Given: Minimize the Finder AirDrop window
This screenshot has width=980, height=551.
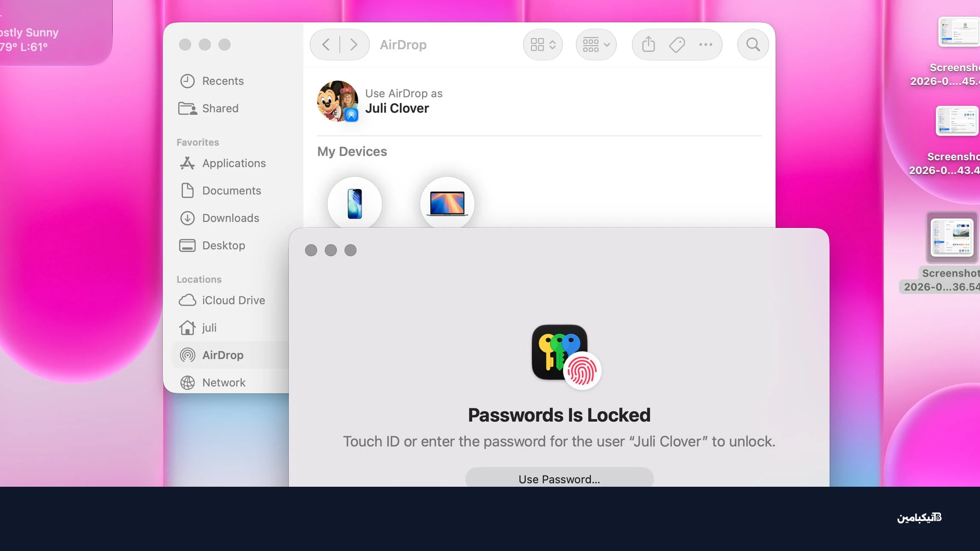Looking at the screenshot, I should [x=205, y=45].
